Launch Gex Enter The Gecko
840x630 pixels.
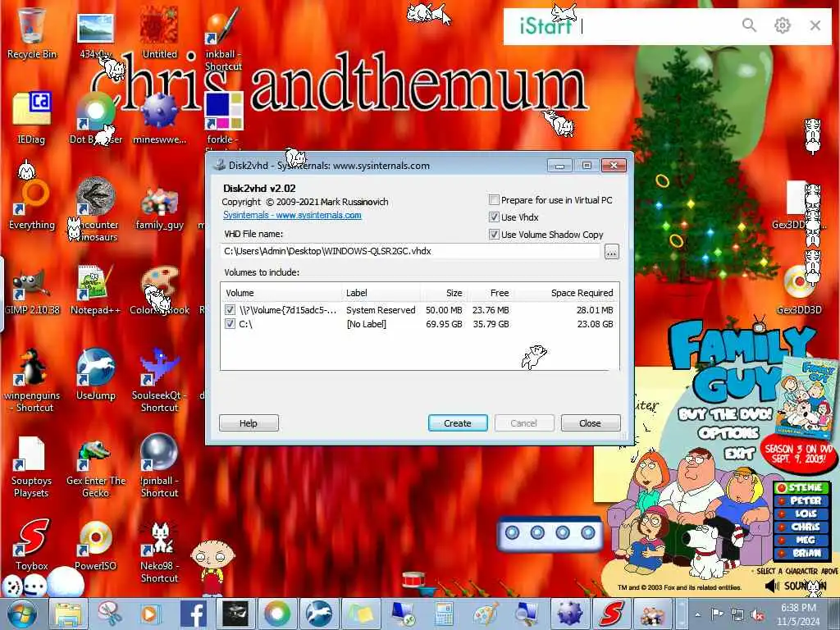(95, 466)
